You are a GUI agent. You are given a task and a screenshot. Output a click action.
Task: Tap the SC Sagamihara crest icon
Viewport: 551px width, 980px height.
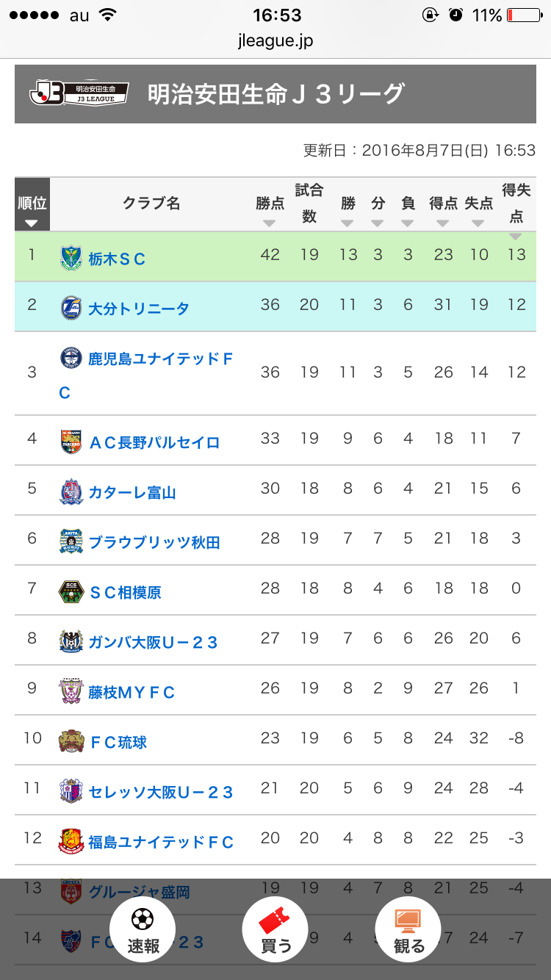pos(71,591)
